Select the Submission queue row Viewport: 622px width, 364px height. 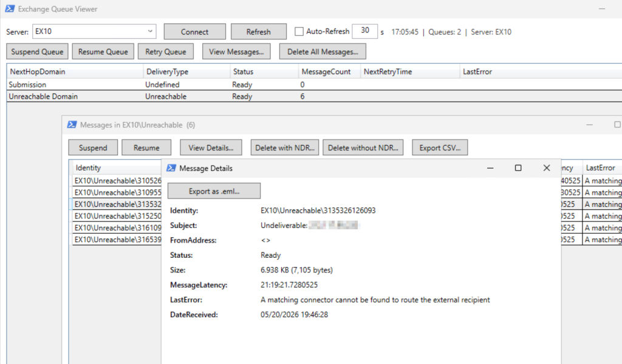coord(314,84)
